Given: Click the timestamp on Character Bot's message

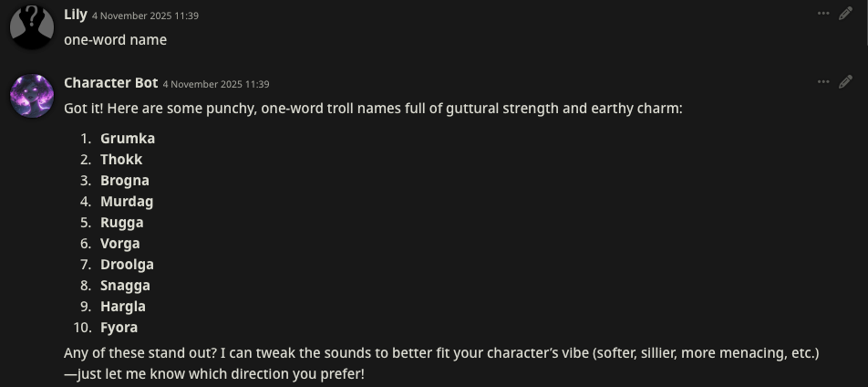Looking at the screenshot, I should (x=215, y=84).
